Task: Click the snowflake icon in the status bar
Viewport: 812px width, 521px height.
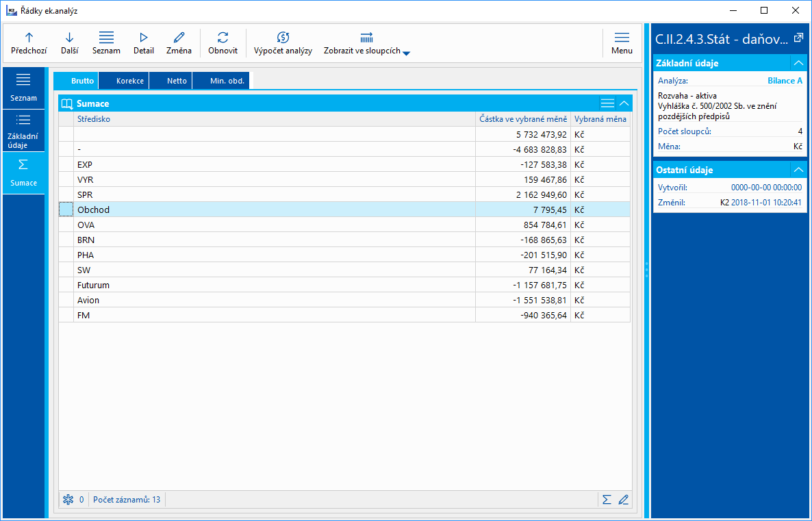Action: tap(68, 500)
